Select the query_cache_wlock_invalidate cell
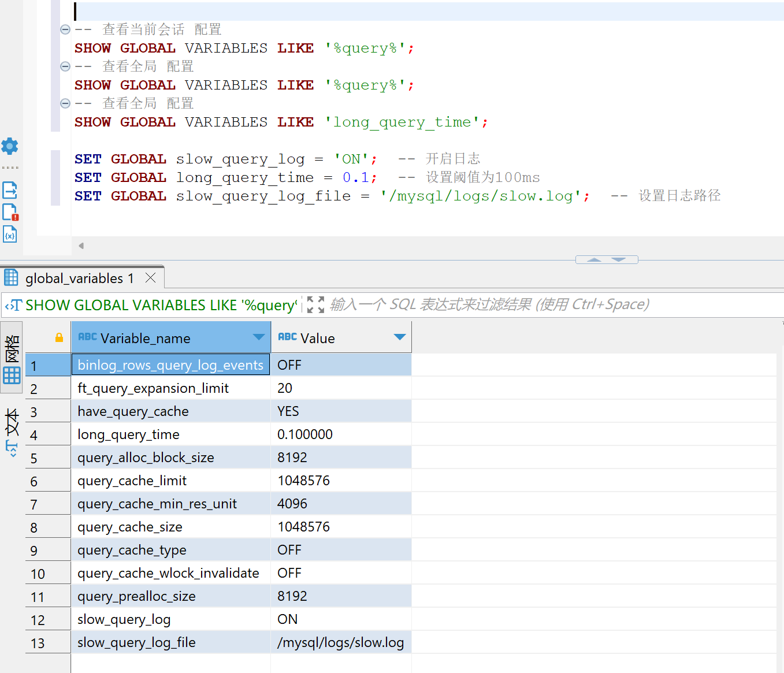Viewport: 784px width, 673px height. click(x=170, y=572)
